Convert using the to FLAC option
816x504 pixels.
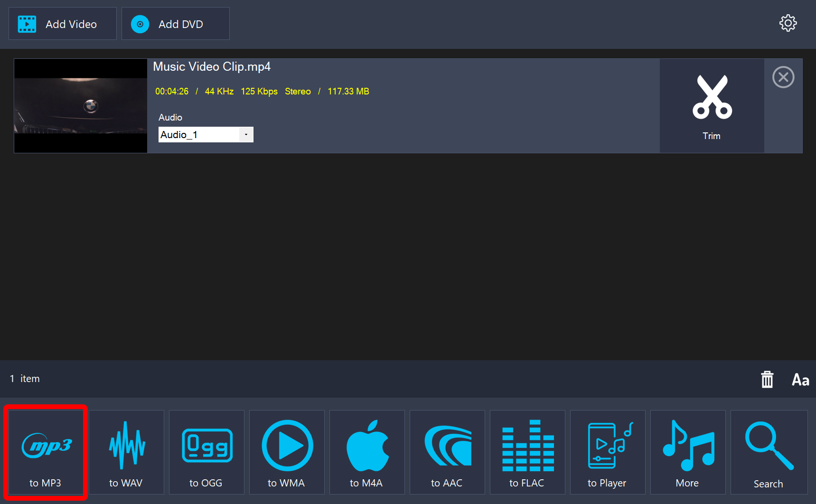pyautogui.click(x=527, y=452)
